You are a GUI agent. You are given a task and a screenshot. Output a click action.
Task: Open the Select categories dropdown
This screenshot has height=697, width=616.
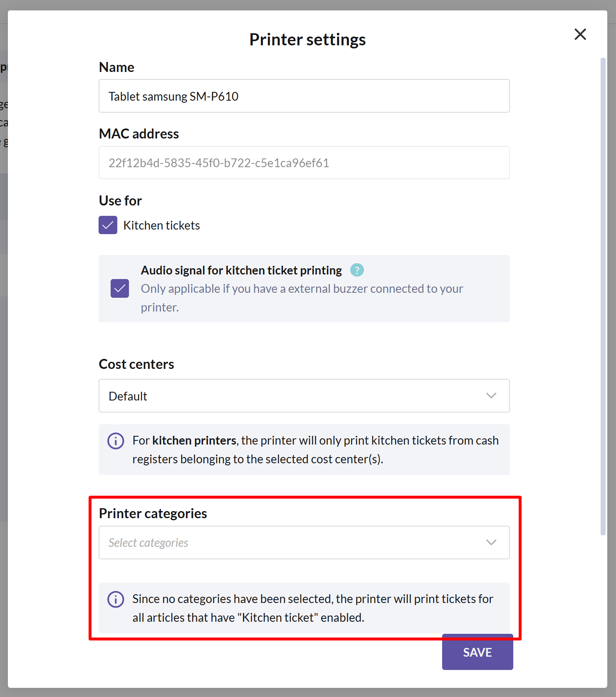pyautogui.click(x=304, y=543)
